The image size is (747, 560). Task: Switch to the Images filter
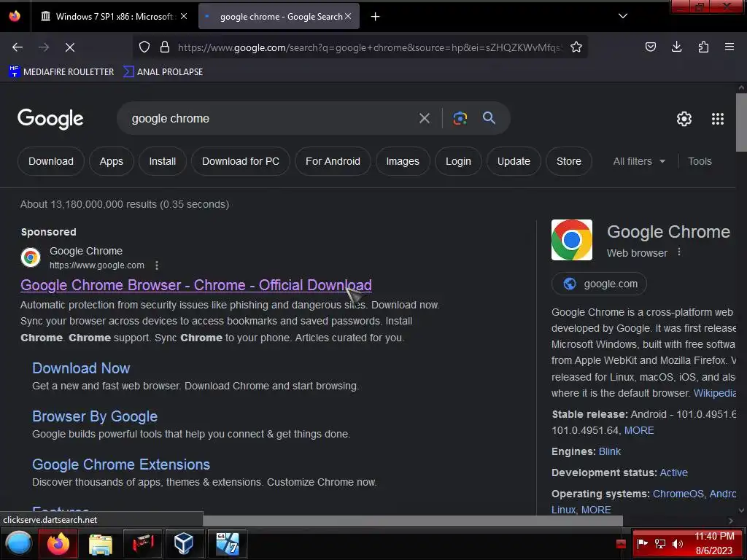pyautogui.click(x=403, y=161)
